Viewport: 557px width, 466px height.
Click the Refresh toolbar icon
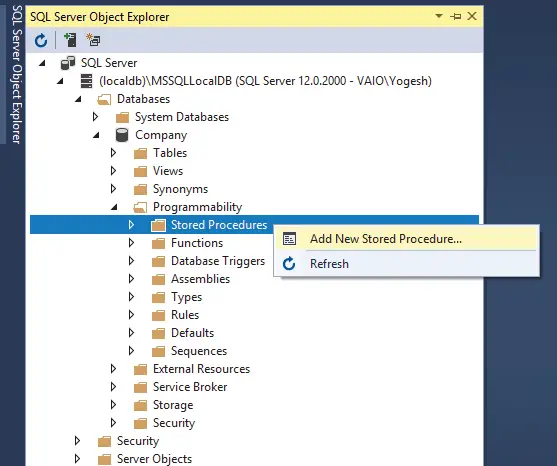41,40
